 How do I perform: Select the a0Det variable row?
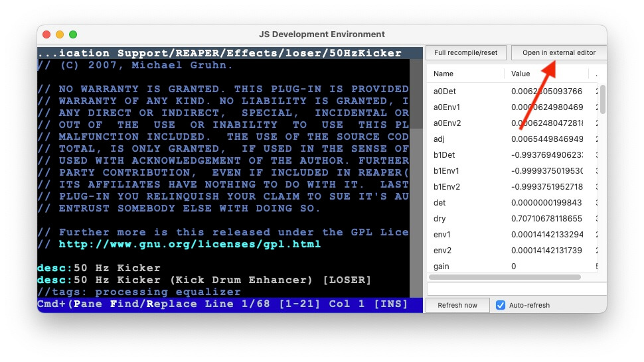pos(511,91)
